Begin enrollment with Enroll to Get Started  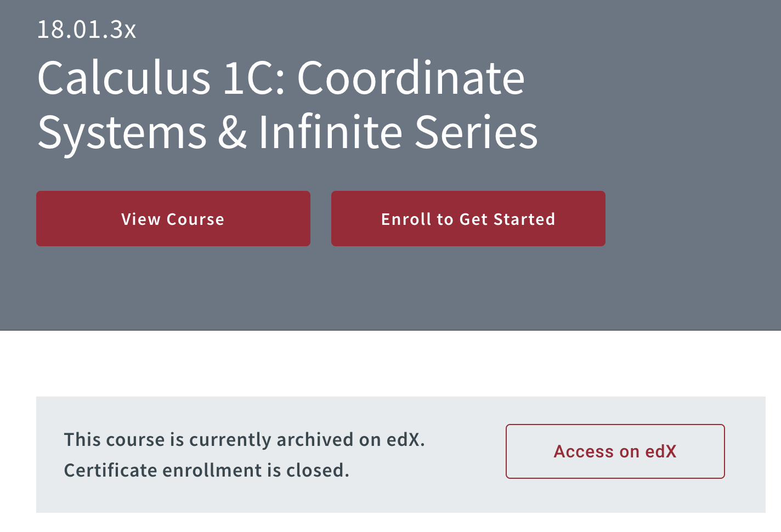pyautogui.click(x=467, y=218)
